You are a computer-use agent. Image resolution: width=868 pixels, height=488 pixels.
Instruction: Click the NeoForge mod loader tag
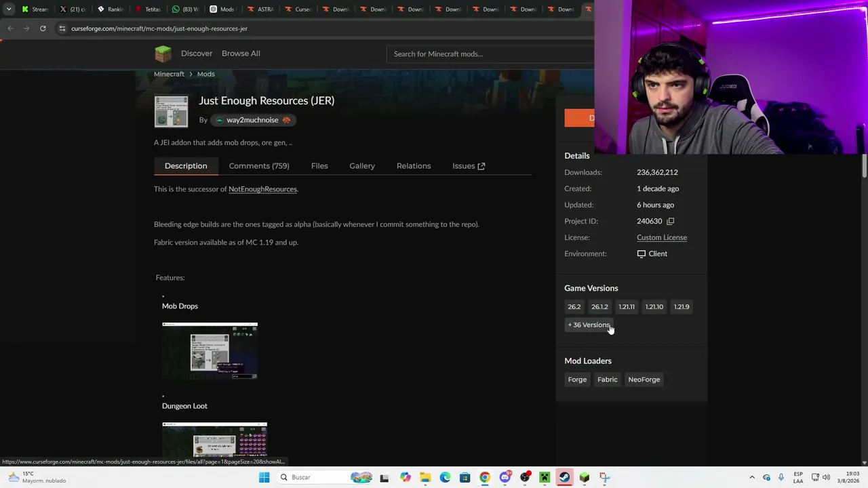[x=644, y=380]
